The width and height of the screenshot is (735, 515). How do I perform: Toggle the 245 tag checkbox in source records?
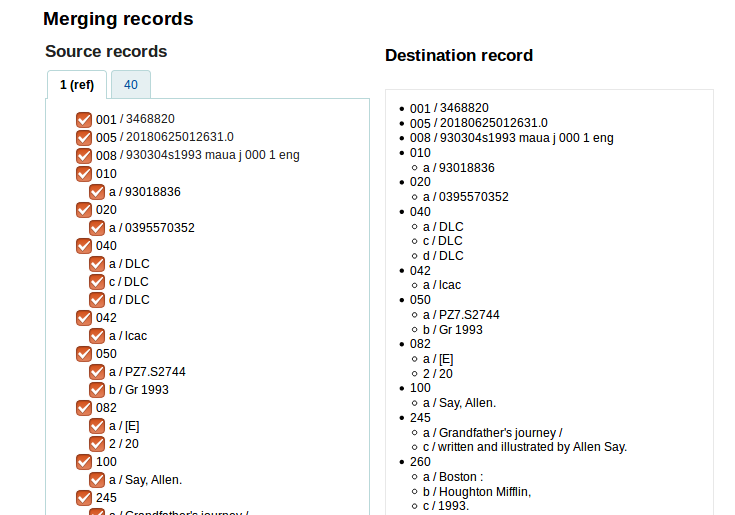point(84,498)
